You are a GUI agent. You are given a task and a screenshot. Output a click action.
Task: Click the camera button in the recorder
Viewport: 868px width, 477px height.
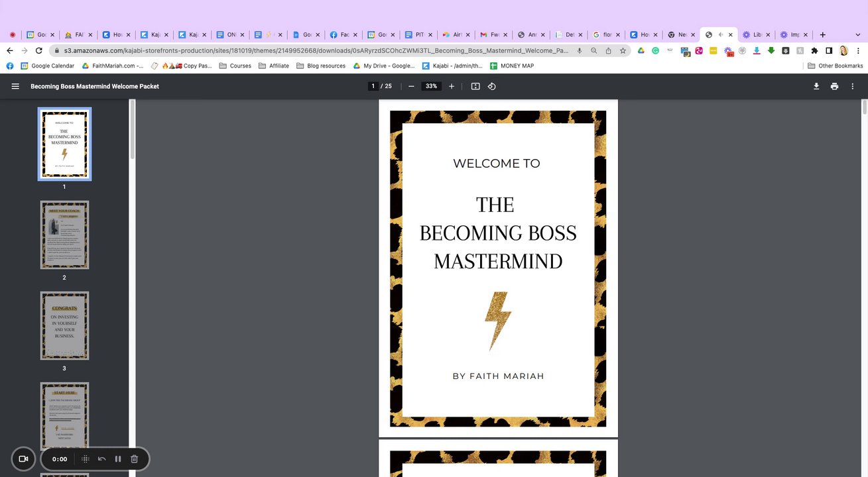(23, 458)
